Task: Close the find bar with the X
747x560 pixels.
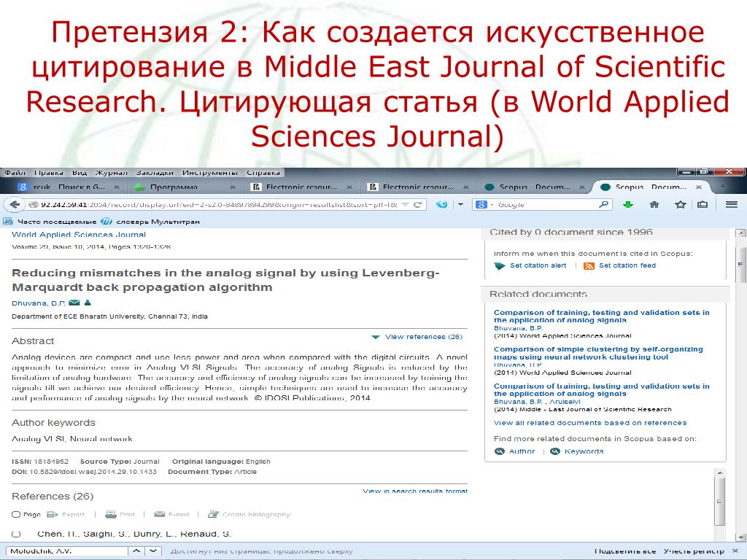Action: [735, 551]
